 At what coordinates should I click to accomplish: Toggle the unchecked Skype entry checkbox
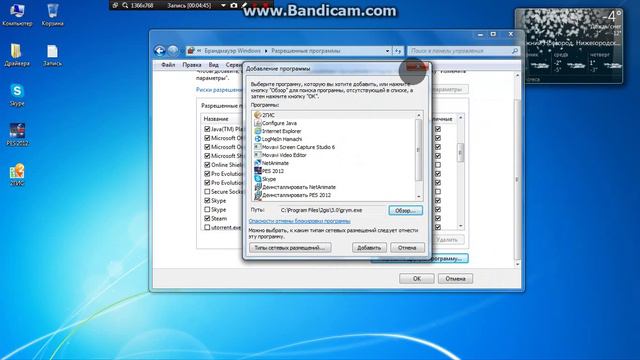(x=207, y=209)
